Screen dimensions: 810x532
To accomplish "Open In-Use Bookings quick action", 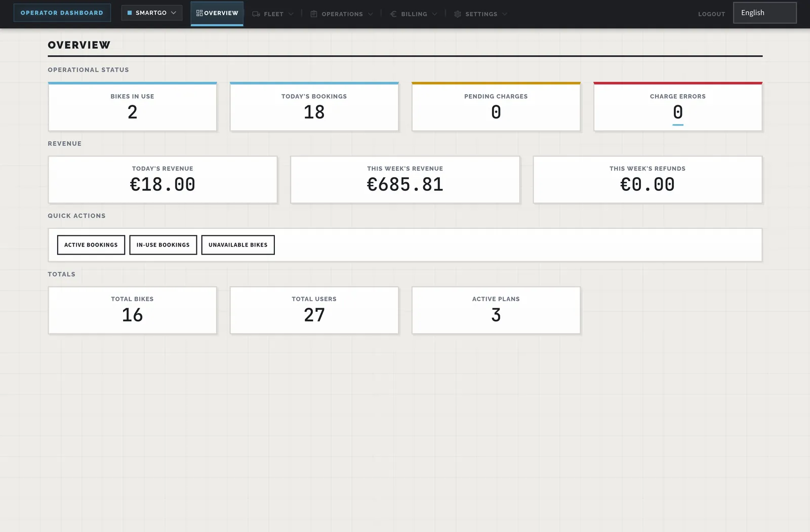I will pos(163,245).
